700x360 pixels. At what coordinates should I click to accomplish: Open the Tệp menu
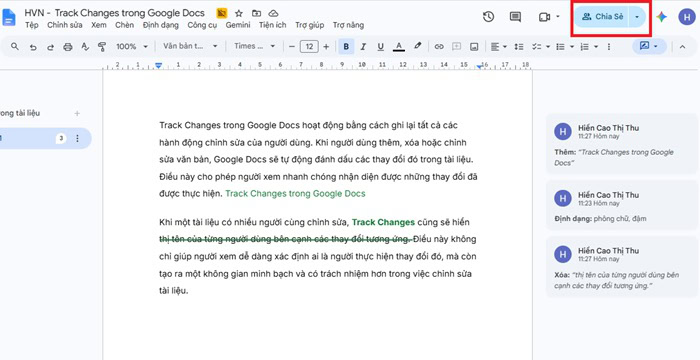32,25
